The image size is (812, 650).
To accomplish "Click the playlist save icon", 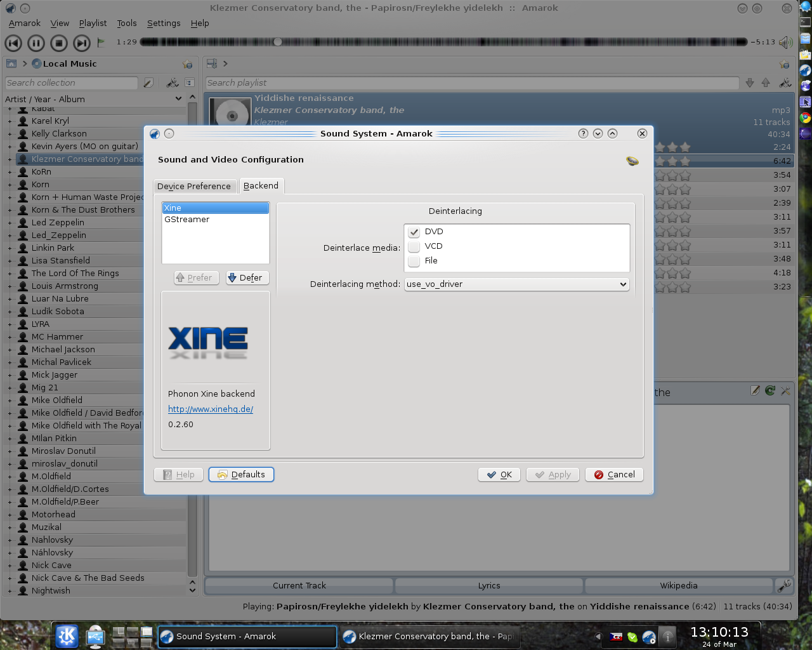I will coord(212,63).
